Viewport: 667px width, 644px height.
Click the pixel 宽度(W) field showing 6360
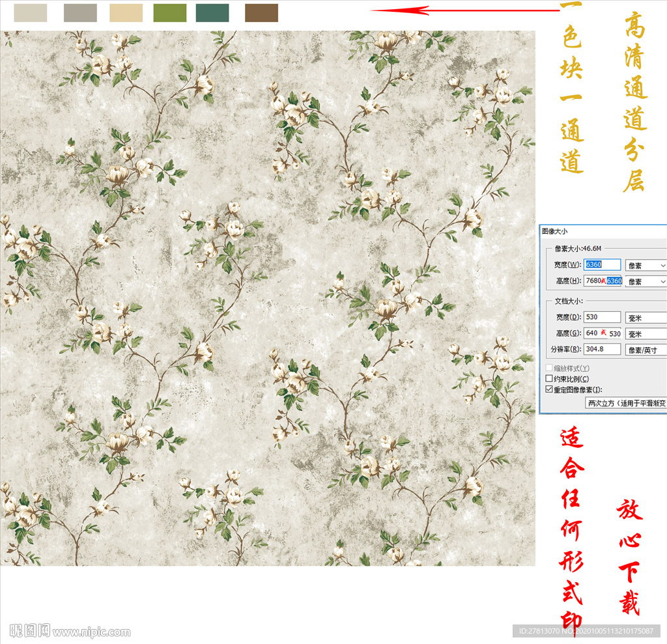point(602,264)
